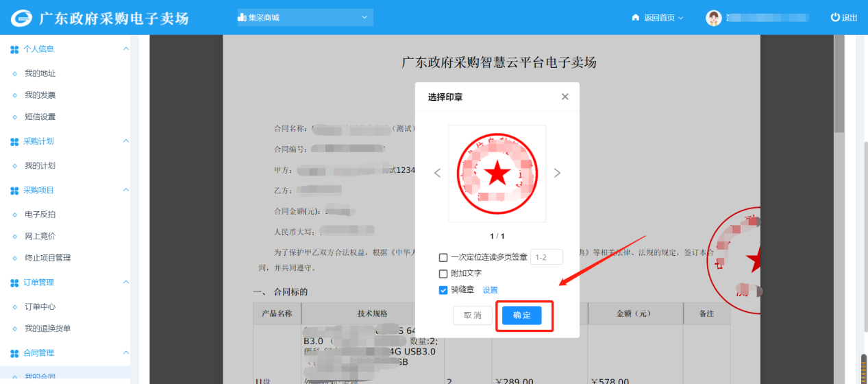Open 我的发票 in sidebar
The height and width of the screenshot is (384, 868).
40,95
